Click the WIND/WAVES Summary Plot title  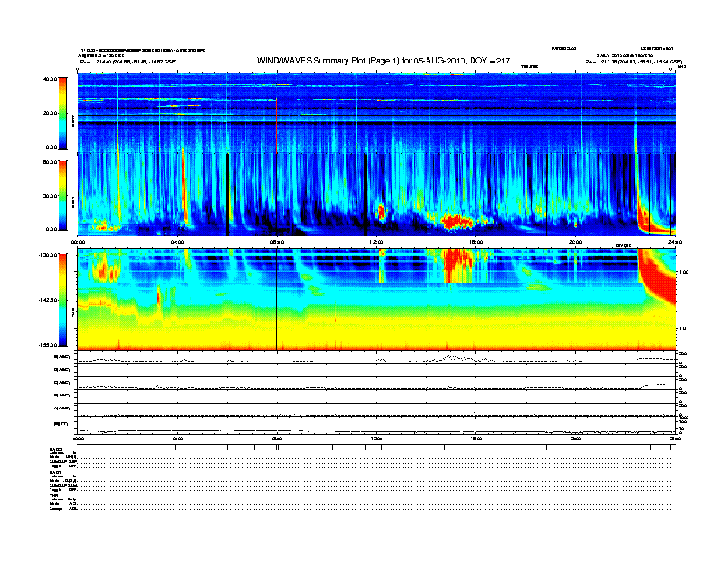383,61
